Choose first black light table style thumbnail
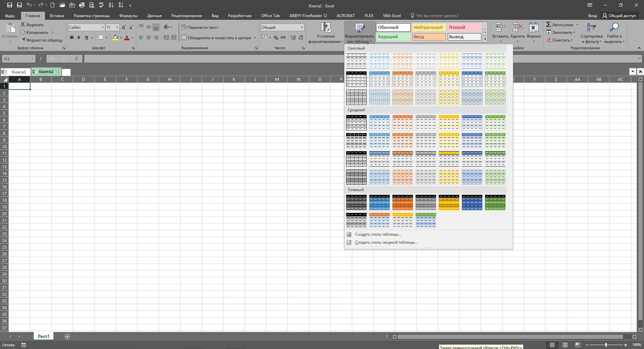This screenshot has width=644, height=349. pos(356,60)
